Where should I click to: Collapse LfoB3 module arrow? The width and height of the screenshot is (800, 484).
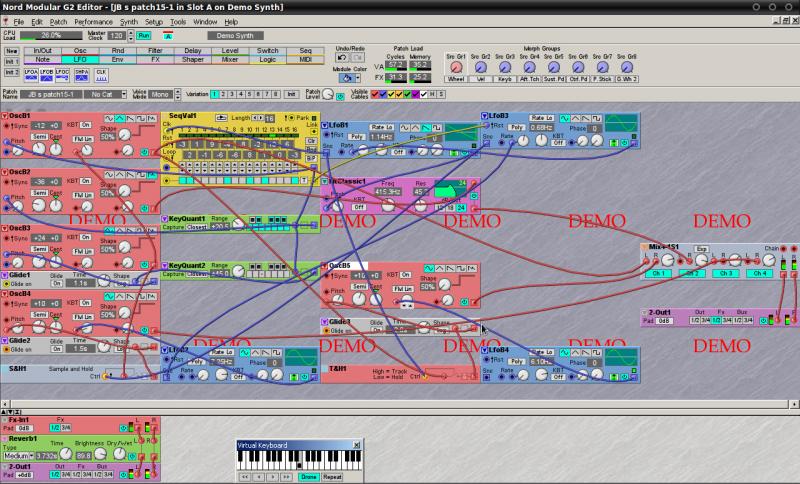pos(484,116)
